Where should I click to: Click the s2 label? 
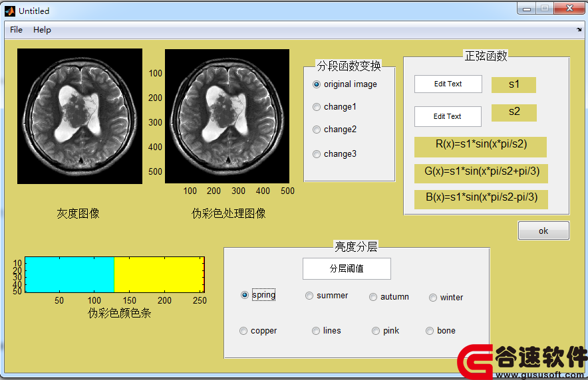tap(514, 113)
